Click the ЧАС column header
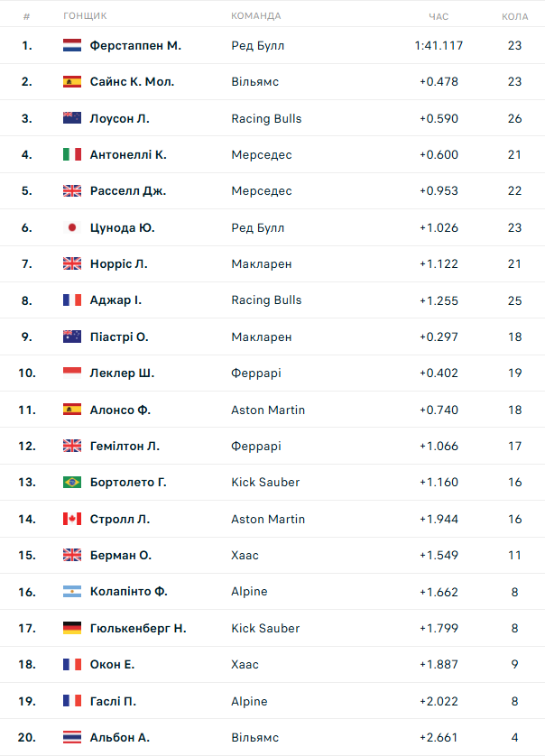The image size is (545, 756). [x=439, y=16]
